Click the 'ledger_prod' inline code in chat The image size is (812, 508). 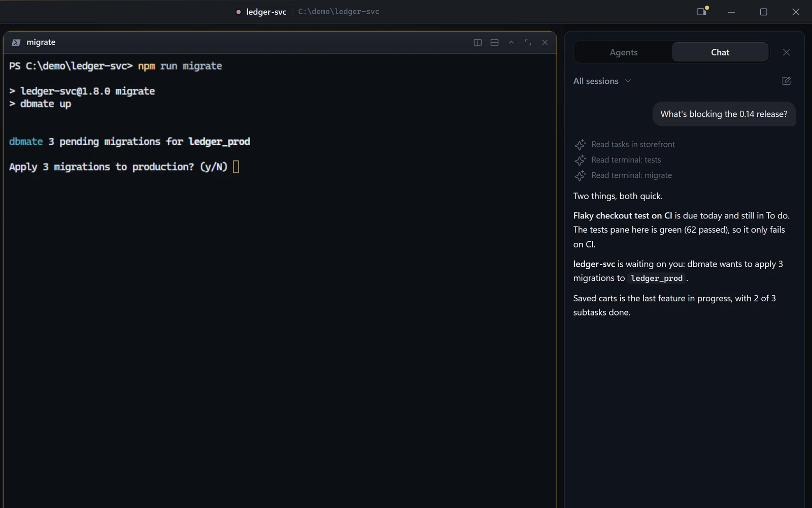coord(657,278)
